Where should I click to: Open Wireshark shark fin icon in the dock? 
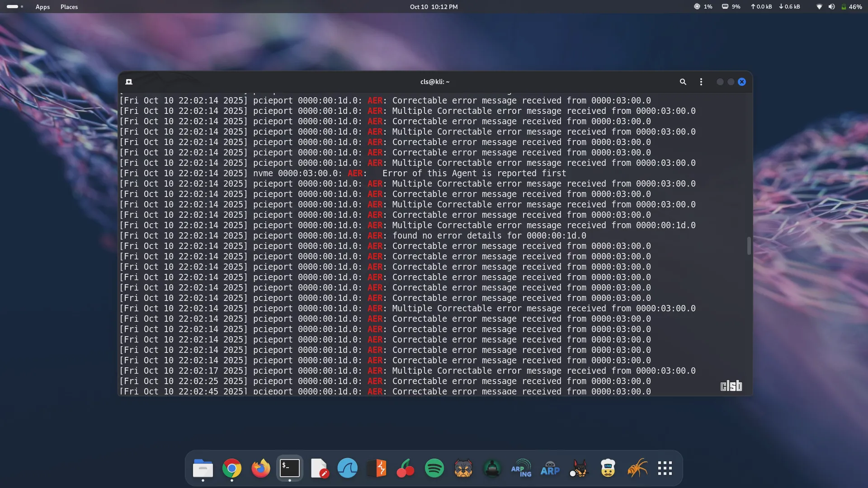348,469
